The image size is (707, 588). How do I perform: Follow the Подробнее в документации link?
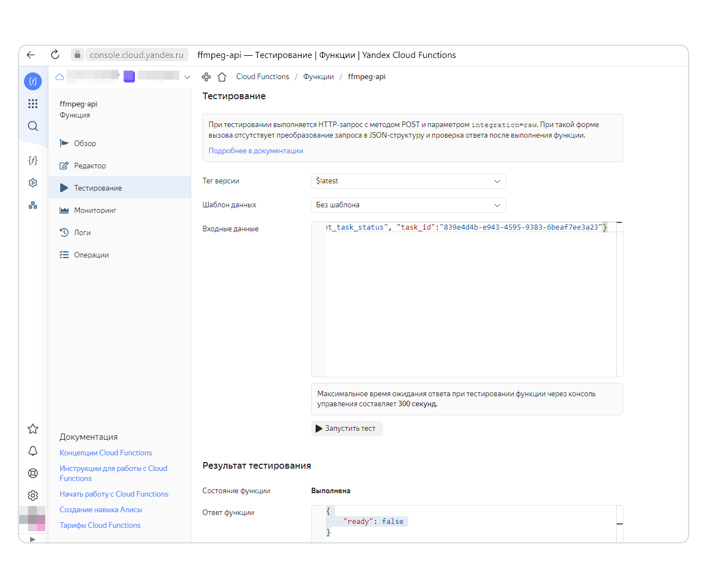[256, 151]
